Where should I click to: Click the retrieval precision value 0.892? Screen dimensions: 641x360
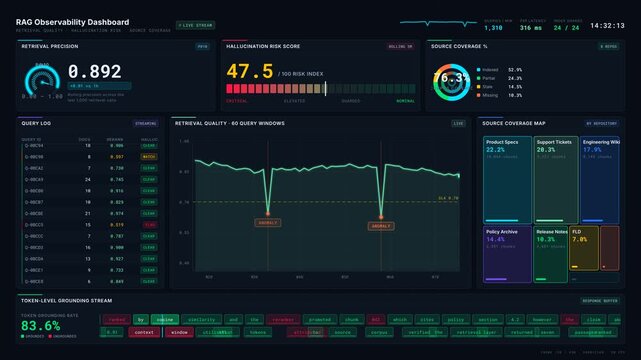tap(94, 72)
